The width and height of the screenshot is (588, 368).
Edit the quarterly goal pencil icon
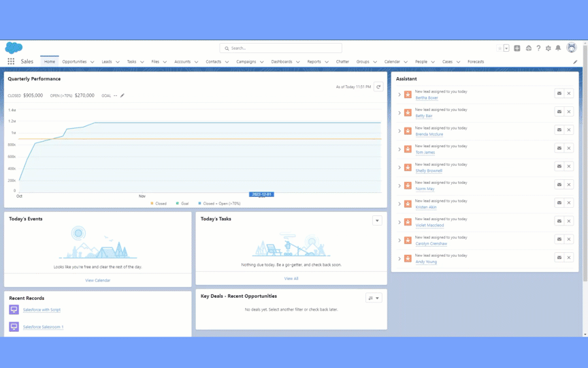pyautogui.click(x=122, y=95)
